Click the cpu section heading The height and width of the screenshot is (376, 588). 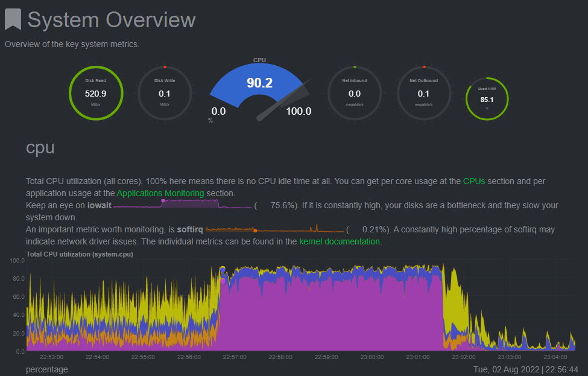coord(40,147)
